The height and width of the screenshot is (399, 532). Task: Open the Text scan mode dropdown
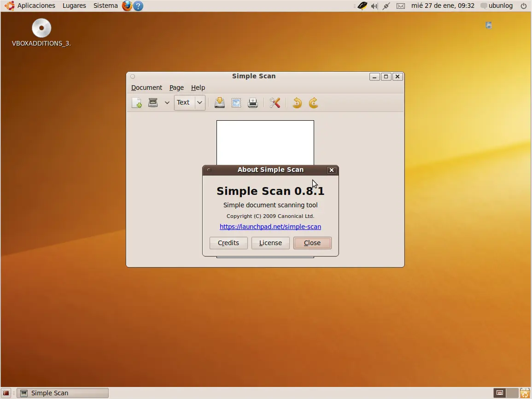tap(190, 102)
